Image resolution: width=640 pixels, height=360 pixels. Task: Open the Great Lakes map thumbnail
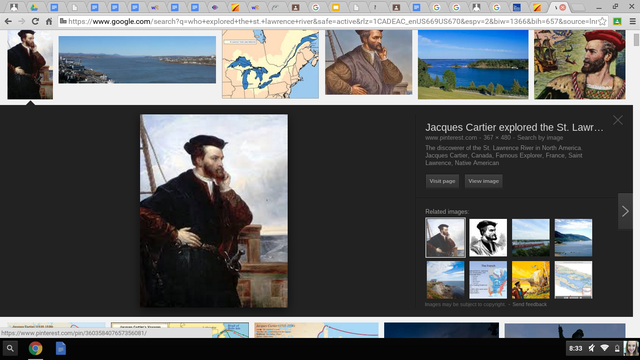pos(270,64)
